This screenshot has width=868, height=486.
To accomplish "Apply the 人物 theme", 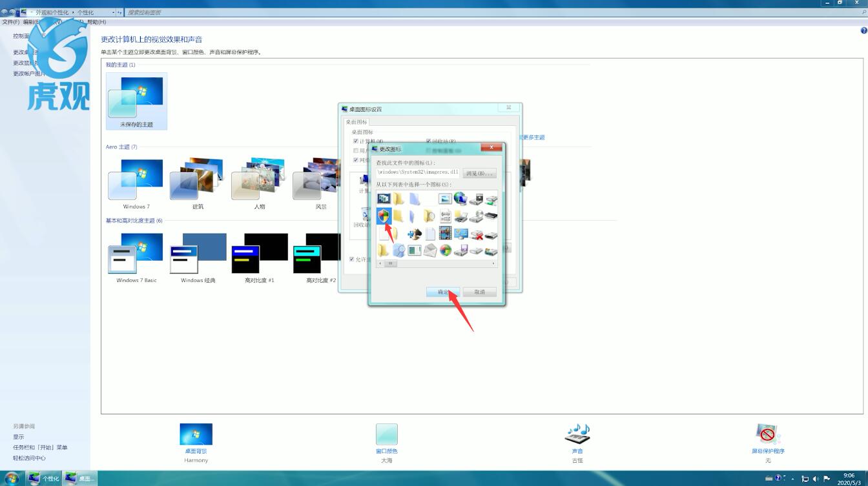I will pyautogui.click(x=259, y=185).
